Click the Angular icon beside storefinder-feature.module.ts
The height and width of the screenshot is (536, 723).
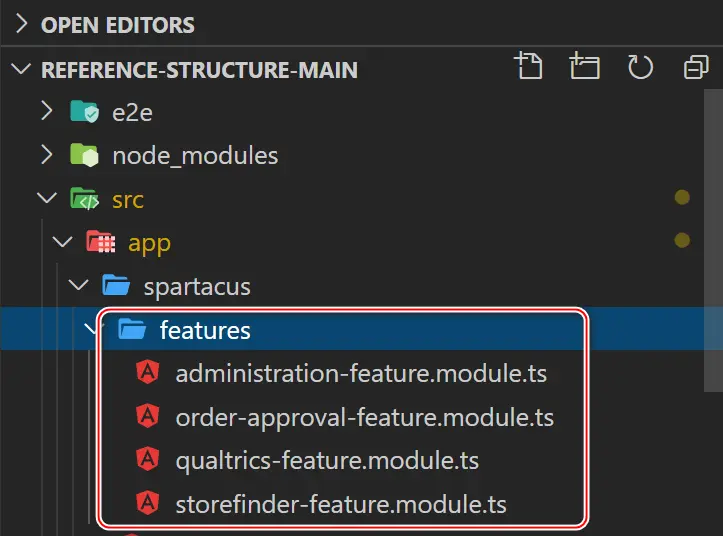(x=148, y=505)
